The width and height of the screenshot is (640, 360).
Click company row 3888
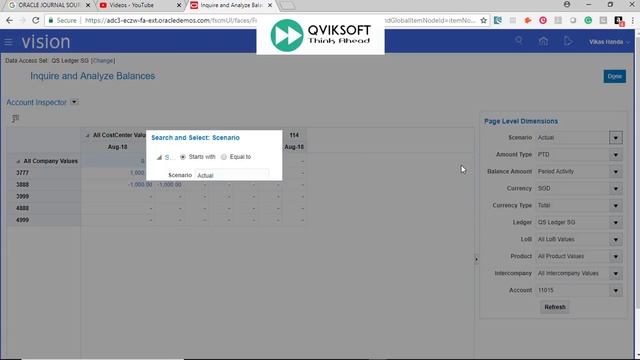click(22, 184)
